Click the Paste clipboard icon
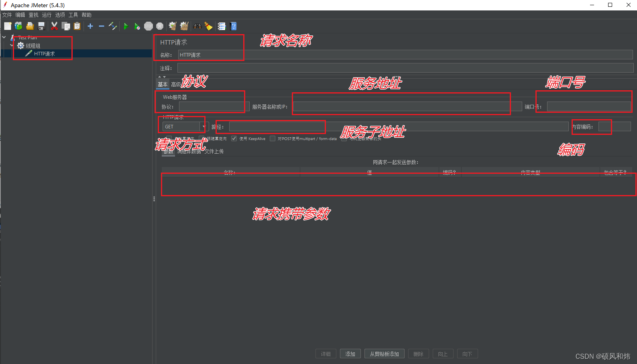Screen dimensions: 637x364 click(x=77, y=26)
